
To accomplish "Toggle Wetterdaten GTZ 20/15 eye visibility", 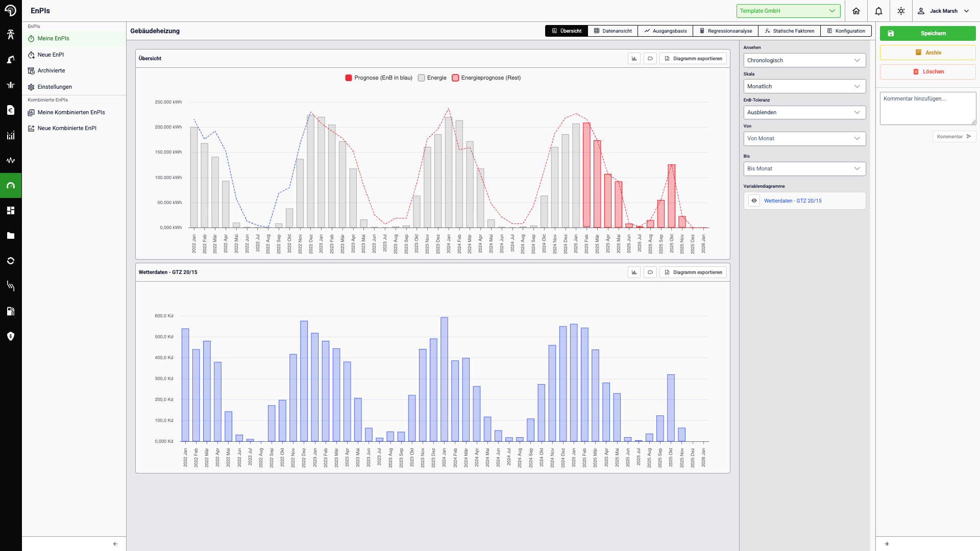I will 754,201.
